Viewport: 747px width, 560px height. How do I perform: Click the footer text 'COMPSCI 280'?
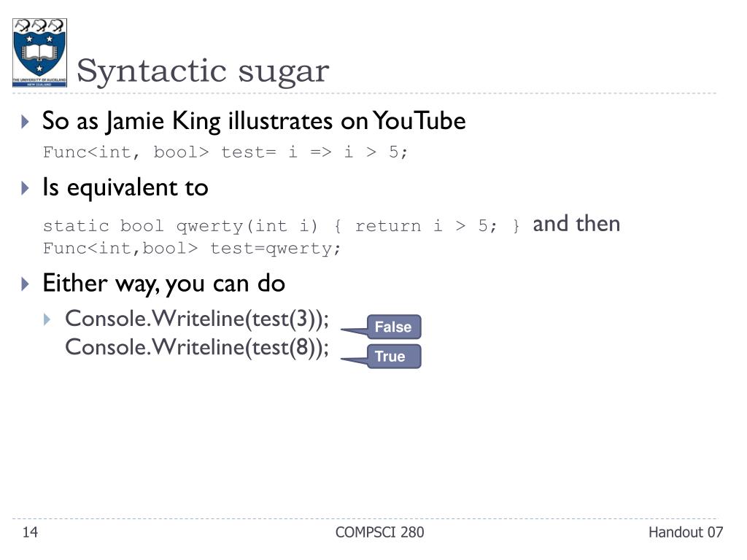coord(379,532)
